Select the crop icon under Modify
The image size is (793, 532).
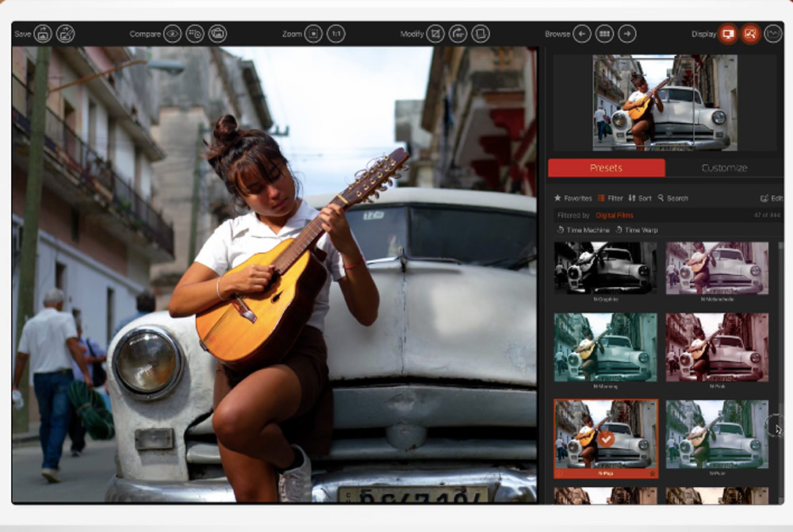click(435, 33)
